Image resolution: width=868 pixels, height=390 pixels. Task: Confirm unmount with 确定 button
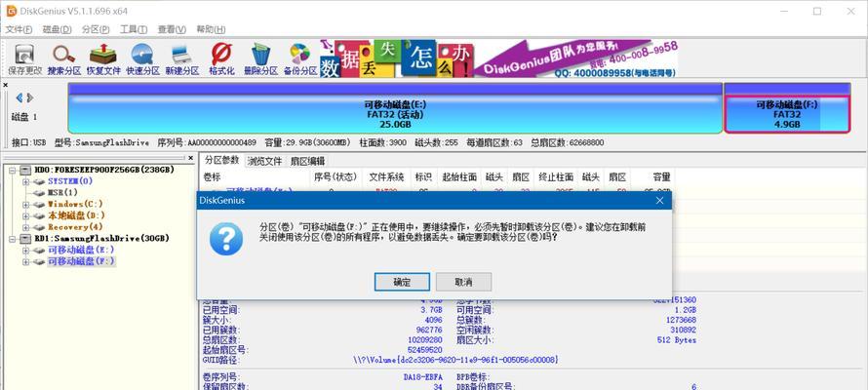[x=402, y=282]
